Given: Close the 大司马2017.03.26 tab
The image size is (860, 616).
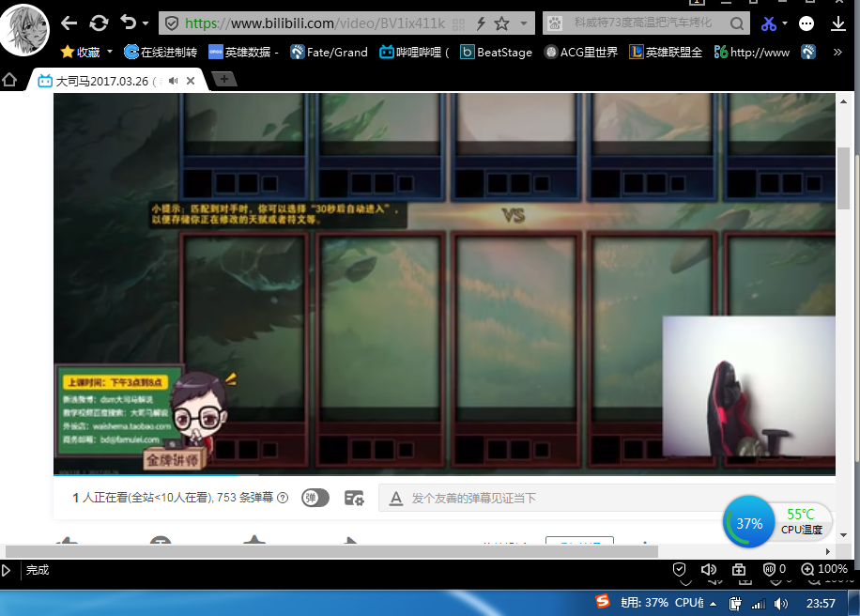Looking at the screenshot, I should [x=191, y=81].
